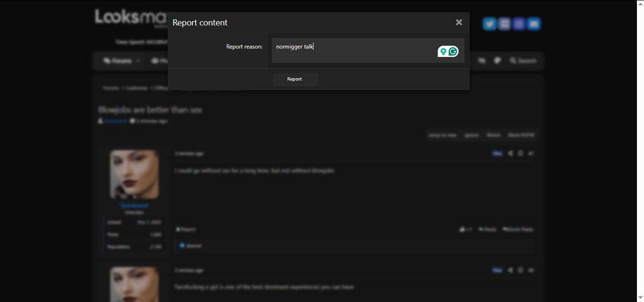Submit with the Report button in dialog
This screenshot has width=644, height=302.
295,79
